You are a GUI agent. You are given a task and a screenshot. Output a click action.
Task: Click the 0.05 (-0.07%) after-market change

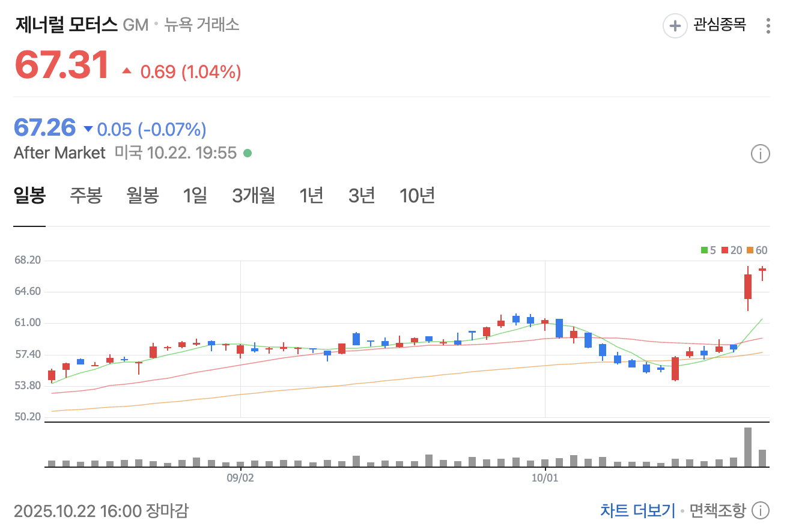click(152, 129)
